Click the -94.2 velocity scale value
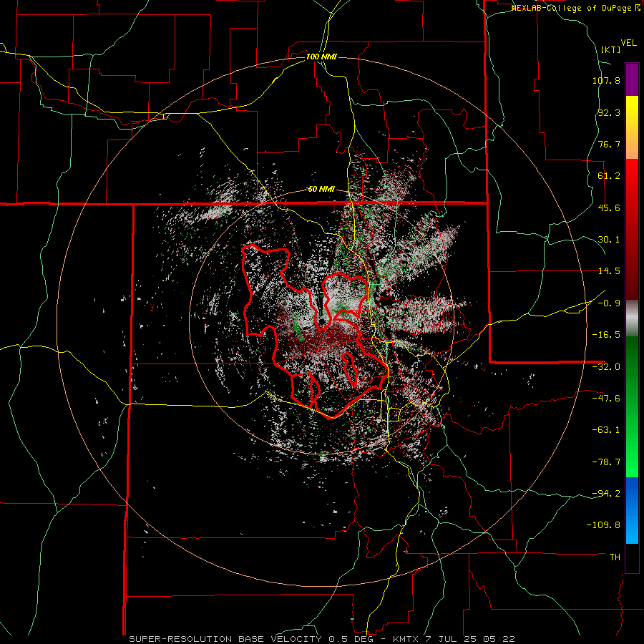 (606, 493)
